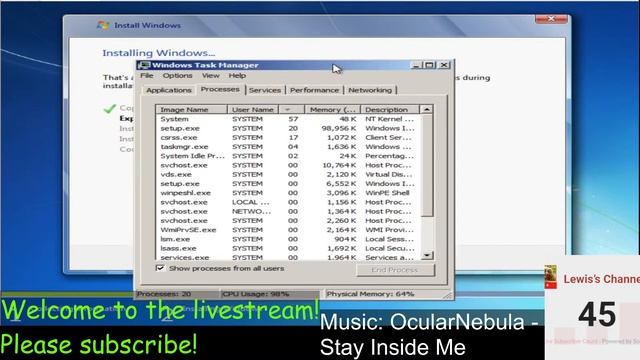Open the Help menu
This screenshot has height=360, width=640.
click(x=237, y=76)
